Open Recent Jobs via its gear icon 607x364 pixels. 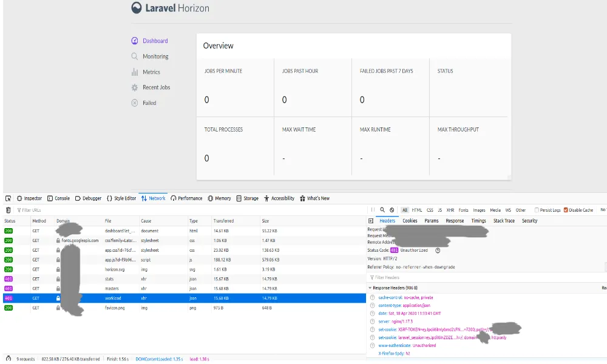tap(134, 87)
